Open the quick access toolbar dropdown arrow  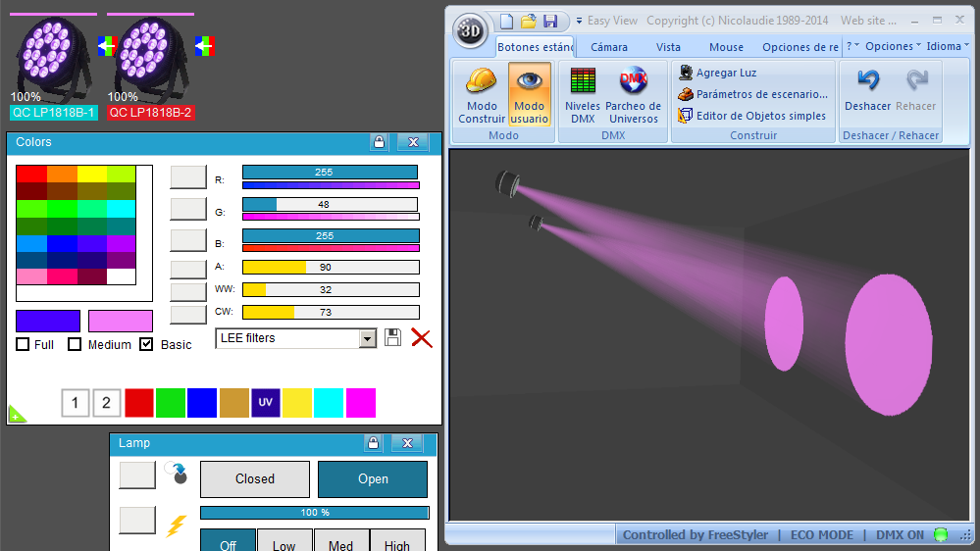(579, 22)
